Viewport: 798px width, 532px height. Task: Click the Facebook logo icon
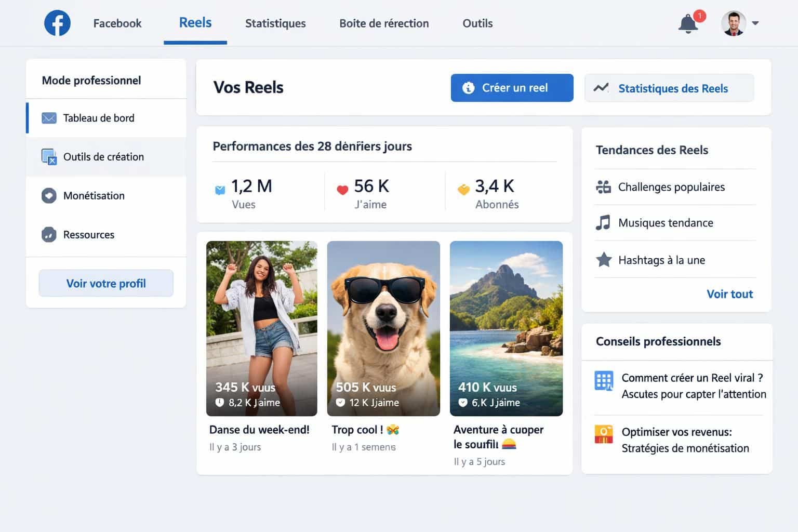57,23
